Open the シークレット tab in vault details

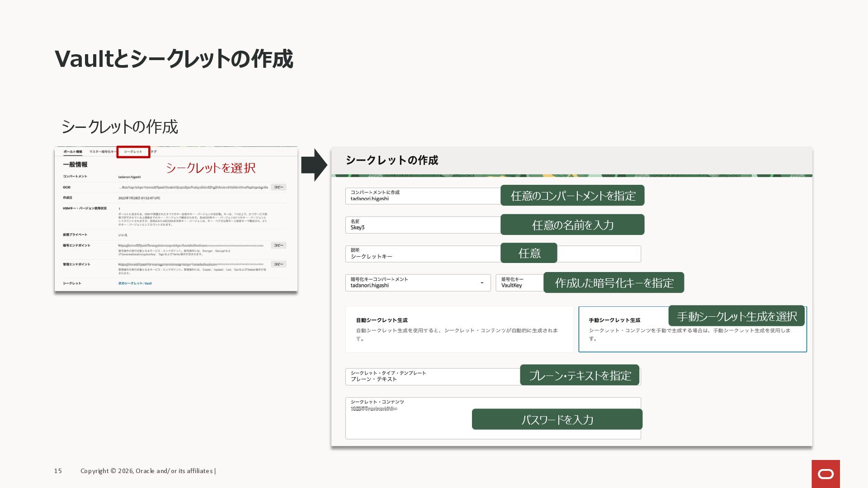[x=133, y=152]
